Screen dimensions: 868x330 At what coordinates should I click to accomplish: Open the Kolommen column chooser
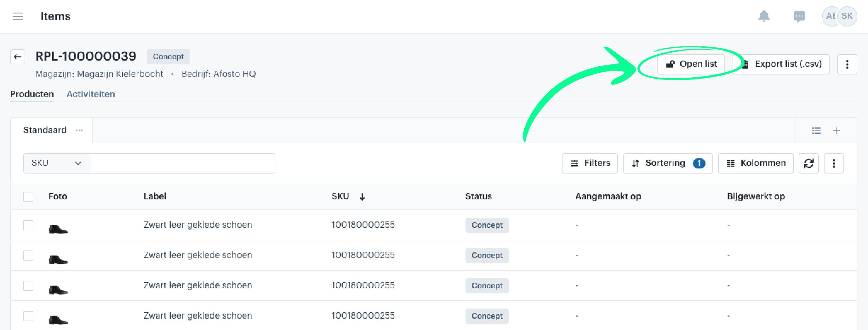756,163
